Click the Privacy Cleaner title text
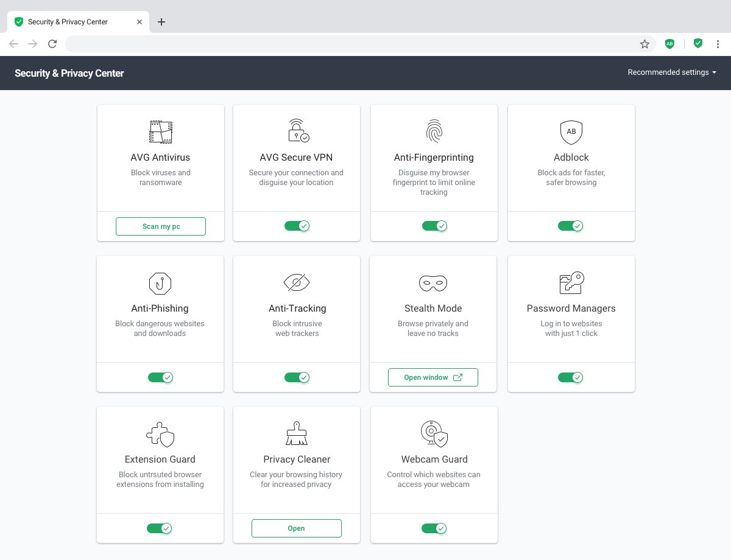The image size is (731, 560). click(x=297, y=460)
